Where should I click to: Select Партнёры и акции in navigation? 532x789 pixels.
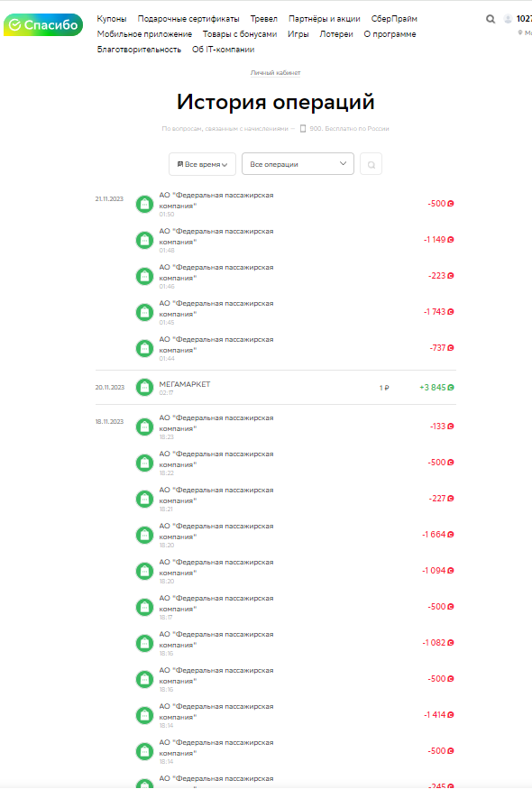pos(324,19)
